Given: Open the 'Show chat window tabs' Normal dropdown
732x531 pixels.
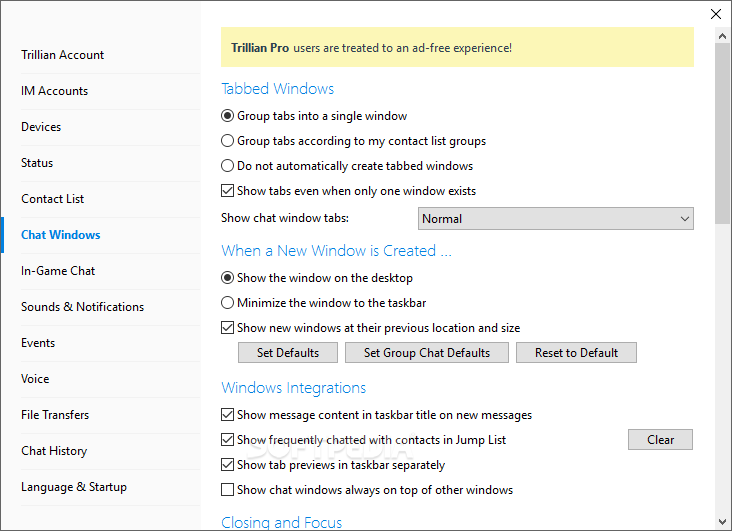Looking at the screenshot, I should [x=556, y=219].
